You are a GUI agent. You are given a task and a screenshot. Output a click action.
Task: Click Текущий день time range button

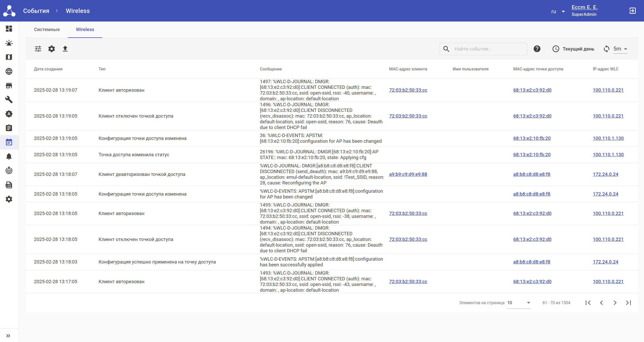pyautogui.click(x=573, y=49)
